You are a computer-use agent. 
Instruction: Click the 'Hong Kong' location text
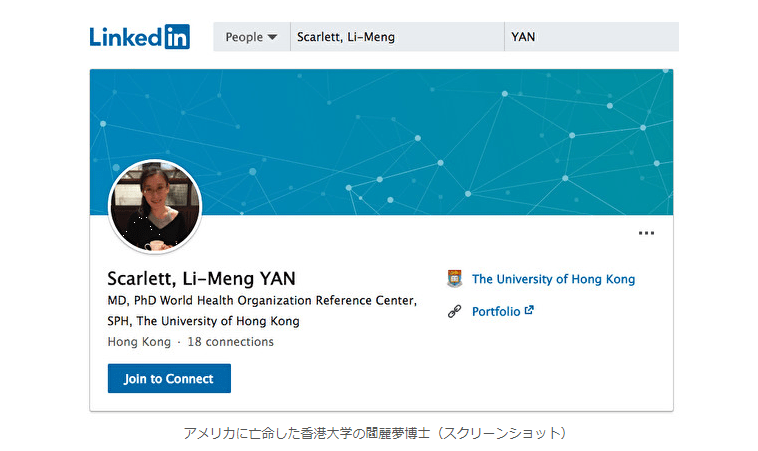[138, 342]
